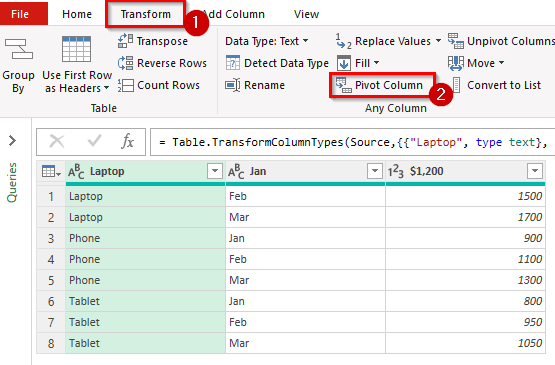Click the Unpivot Columns icon
The width and height of the screenshot is (555, 365).
456,41
